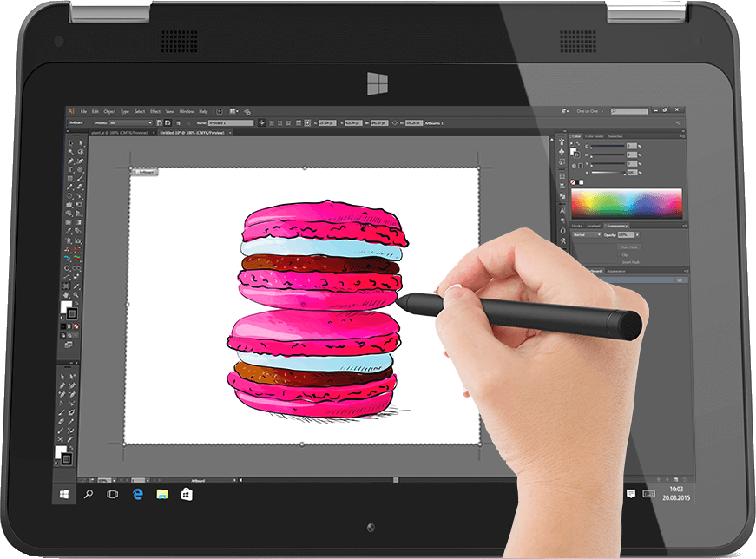Click the None swatch in Color panel

click(x=573, y=182)
